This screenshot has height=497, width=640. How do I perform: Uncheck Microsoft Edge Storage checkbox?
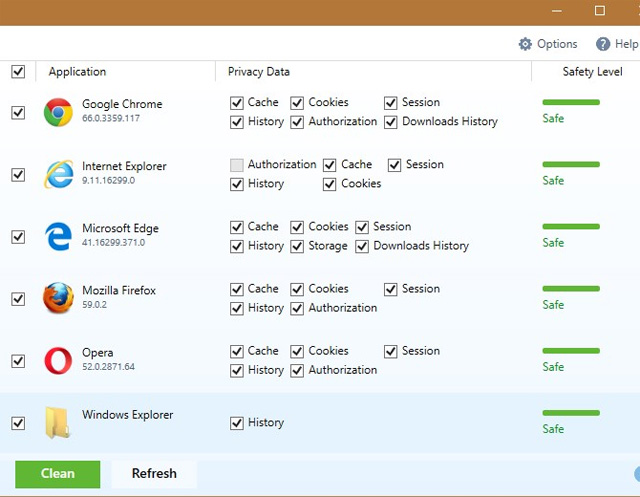point(297,246)
